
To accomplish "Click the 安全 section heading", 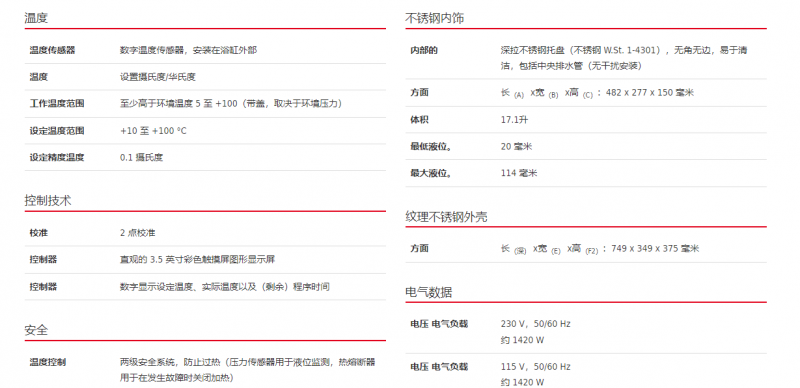I will pyautogui.click(x=36, y=330).
